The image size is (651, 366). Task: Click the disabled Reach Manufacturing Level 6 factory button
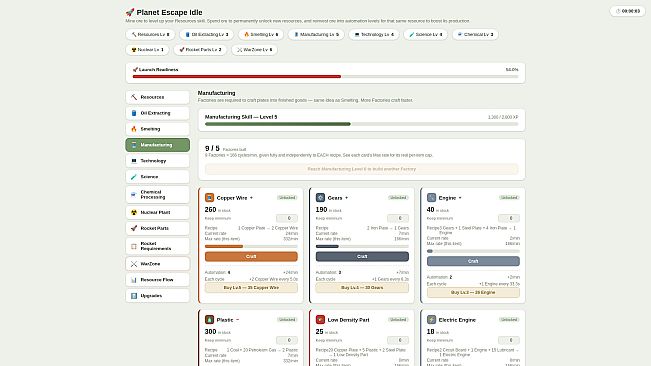tap(362, 169)
